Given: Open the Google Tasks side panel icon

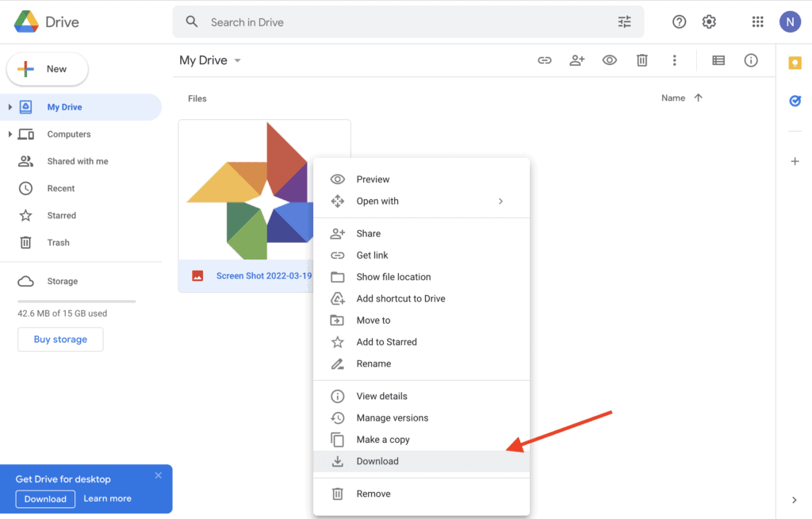Looking at the screenshot, I should (x=795, y=101).
